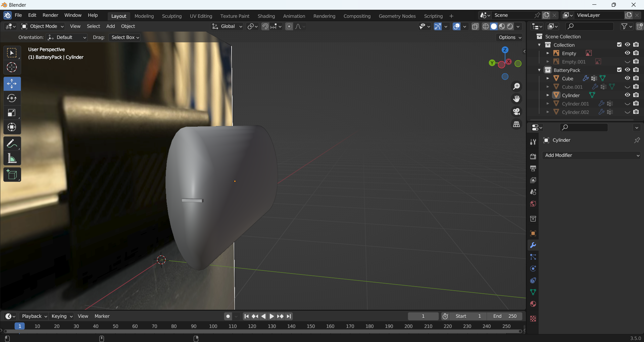The image size is (644, 342).
Task: Uncheck the BatteryPack collection checkbox
Action: pos(619,70)
